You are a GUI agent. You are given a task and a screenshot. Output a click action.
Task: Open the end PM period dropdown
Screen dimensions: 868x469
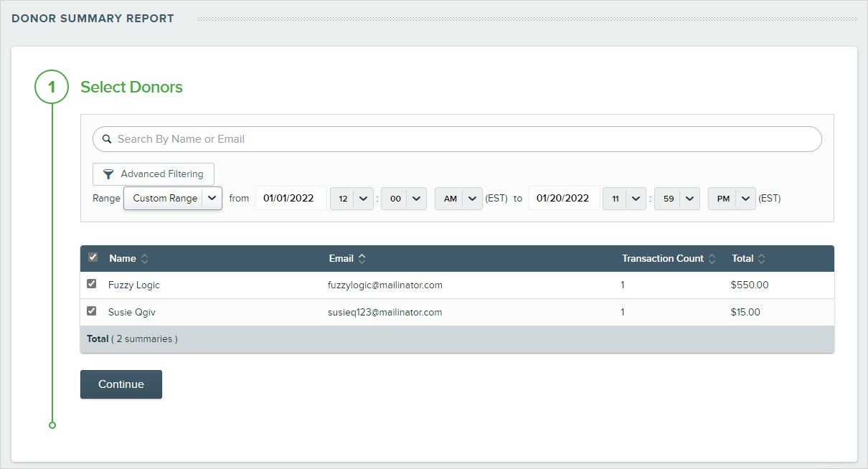pyautogui.click(x=732, y=199)
